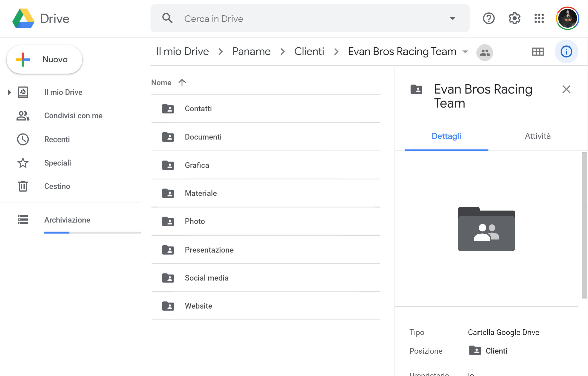
Task: Click the Google Drive logo
Action: click(x=23, y=18)
